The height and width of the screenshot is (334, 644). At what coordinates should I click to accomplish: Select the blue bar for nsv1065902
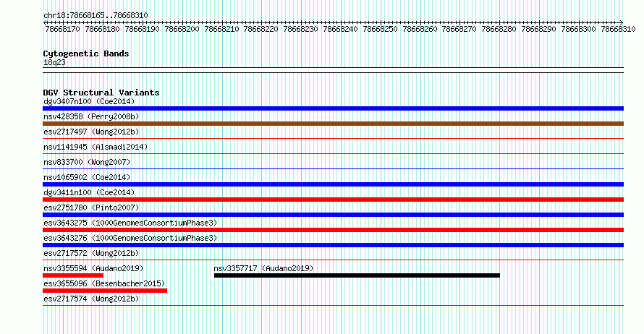tap(333, 184)
